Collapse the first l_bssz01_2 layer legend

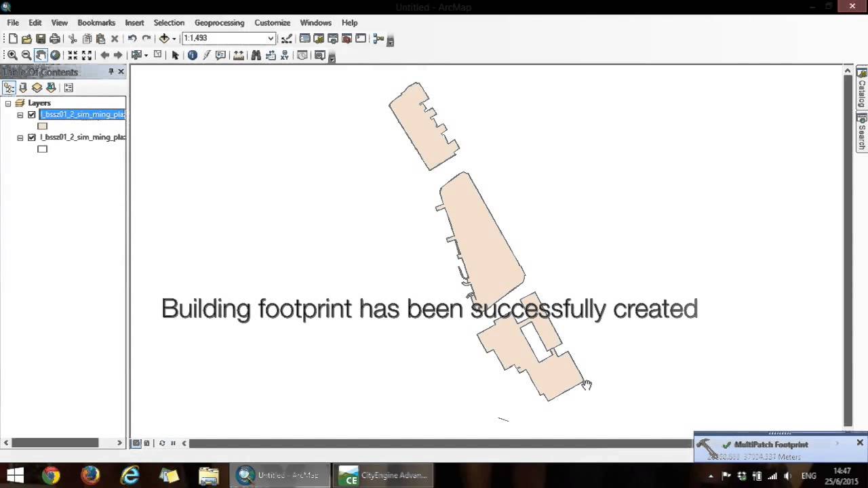click(20, 115)
